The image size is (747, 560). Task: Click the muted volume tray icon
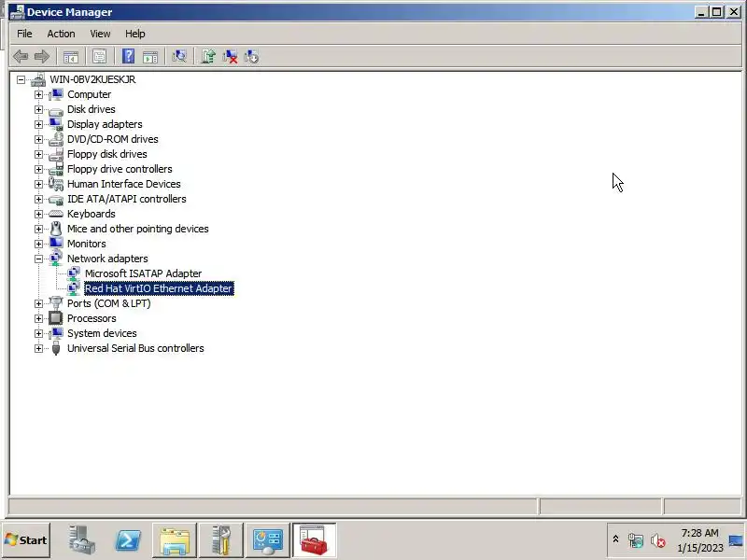(658, 540)
